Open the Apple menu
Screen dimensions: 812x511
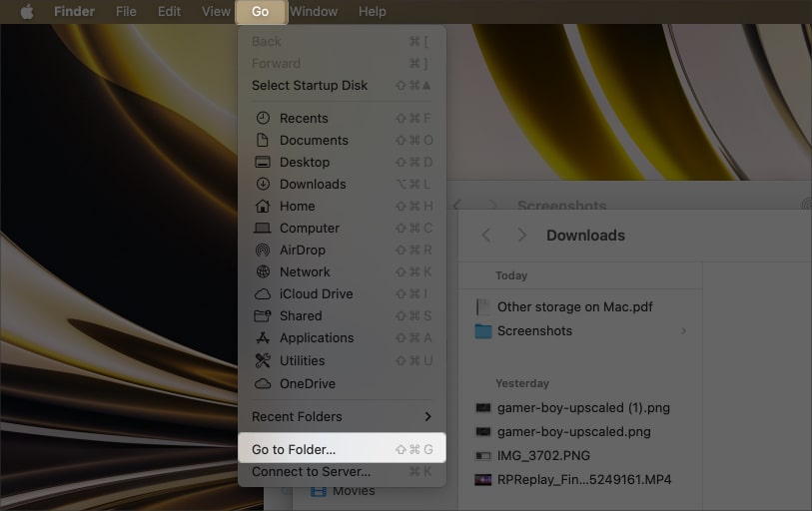(x=27, y=11)
